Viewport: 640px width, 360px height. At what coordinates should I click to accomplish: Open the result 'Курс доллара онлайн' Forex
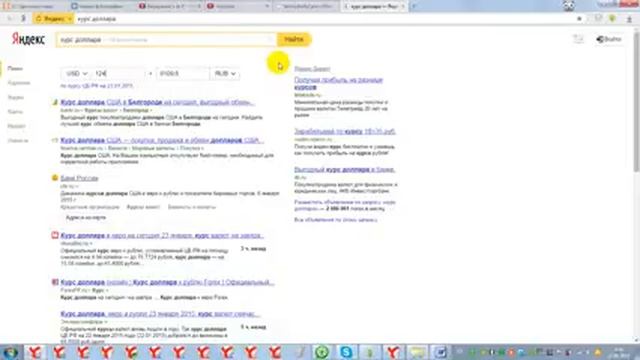tap(167, 282)
